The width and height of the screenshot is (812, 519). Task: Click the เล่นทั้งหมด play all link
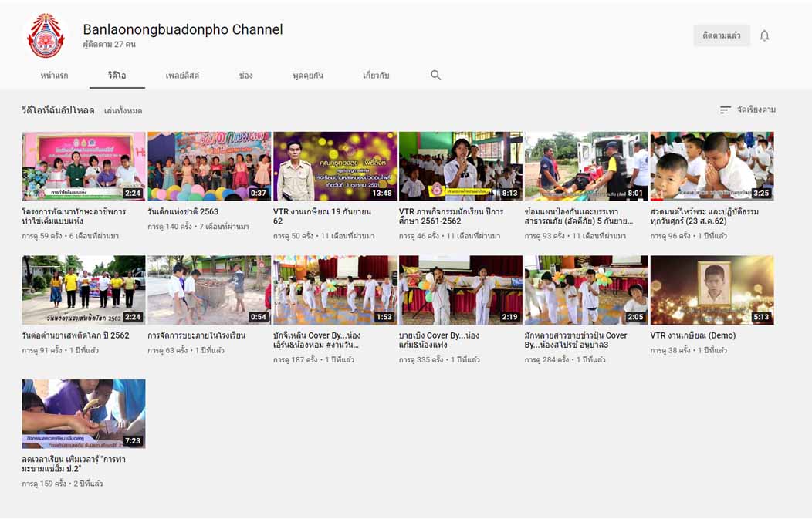123,111
